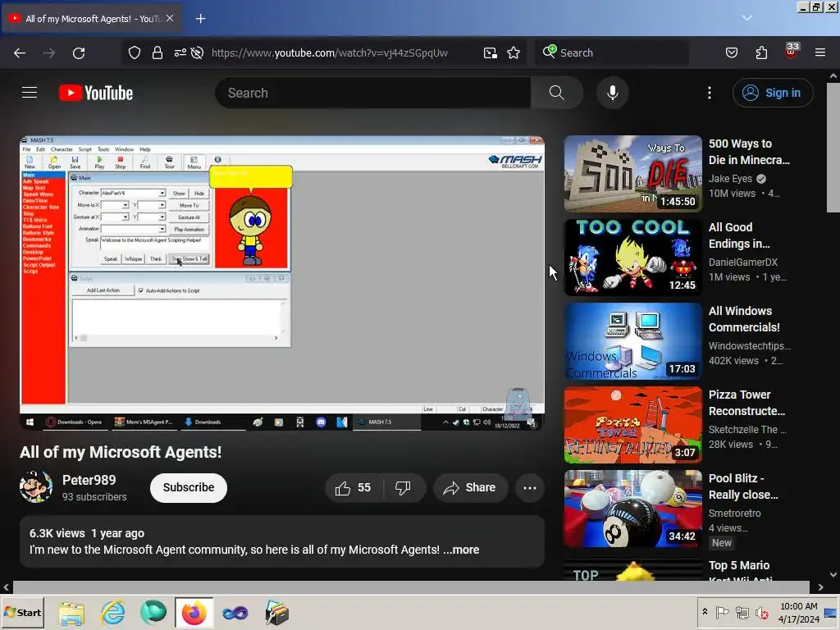
Task: Click the taskbar clock 10:00 AM
Action: (x=799, y=606)
